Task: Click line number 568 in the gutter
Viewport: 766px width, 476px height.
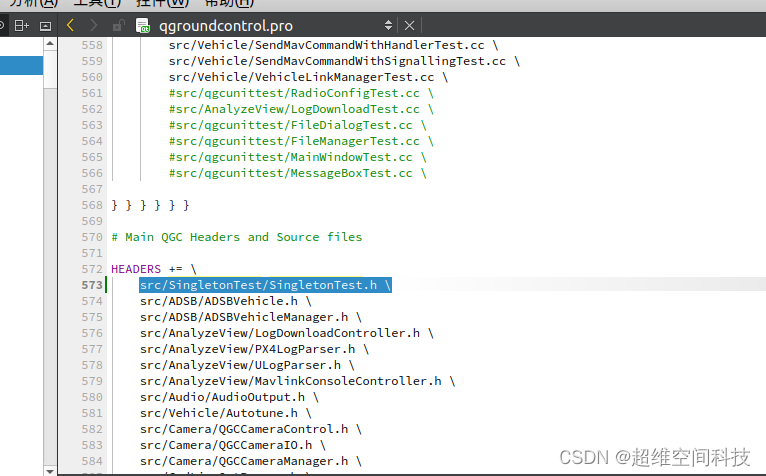Action: (92, 205)
